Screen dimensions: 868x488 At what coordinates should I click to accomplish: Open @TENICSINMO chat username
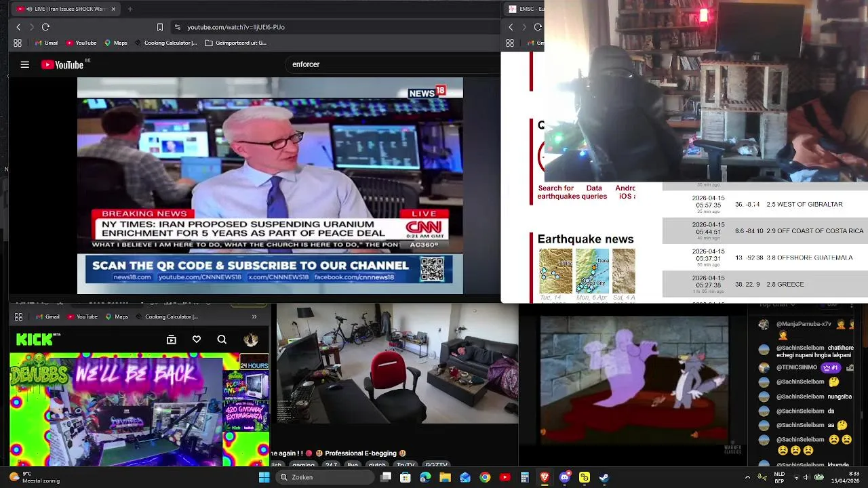point(797,367)
